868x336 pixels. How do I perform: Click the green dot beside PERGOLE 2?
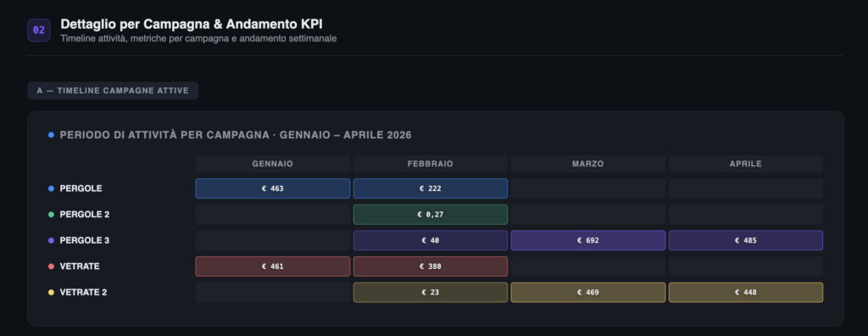point(51,215)
